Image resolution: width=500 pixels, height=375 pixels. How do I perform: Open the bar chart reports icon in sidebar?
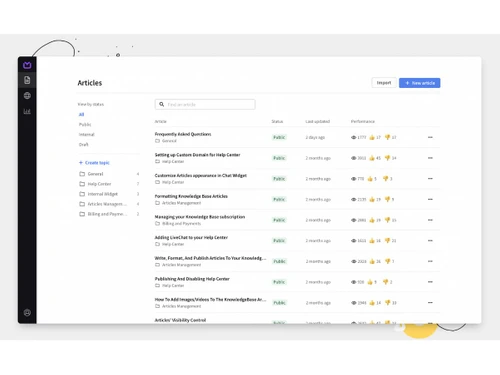(27, 111)
